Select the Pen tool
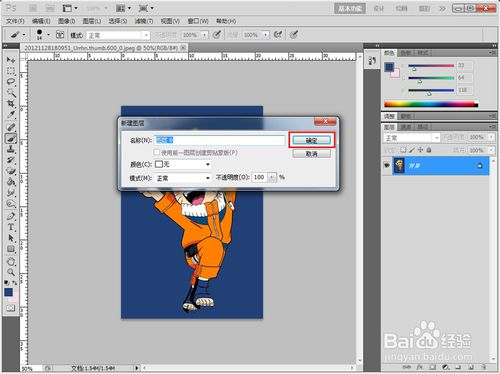 coord(11,216)
